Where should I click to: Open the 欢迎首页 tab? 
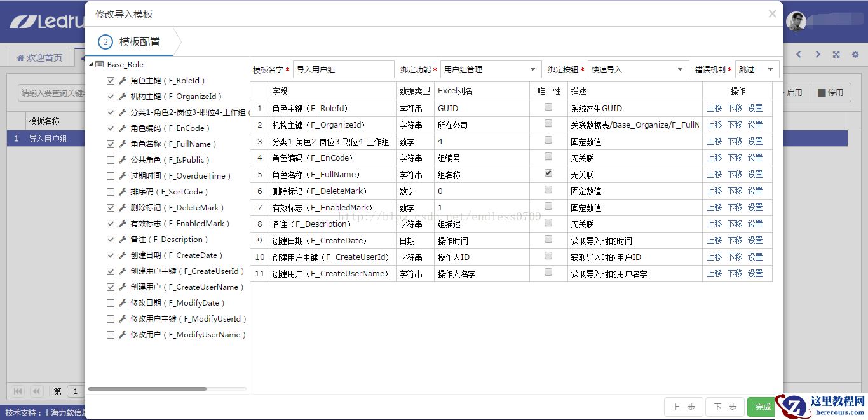tap(39, 57)
